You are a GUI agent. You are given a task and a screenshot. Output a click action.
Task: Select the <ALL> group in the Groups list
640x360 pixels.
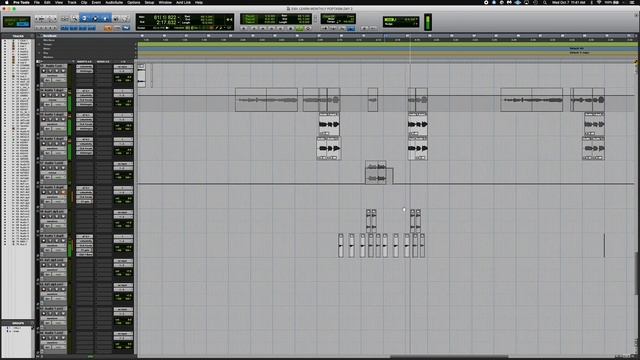point(16,328)
